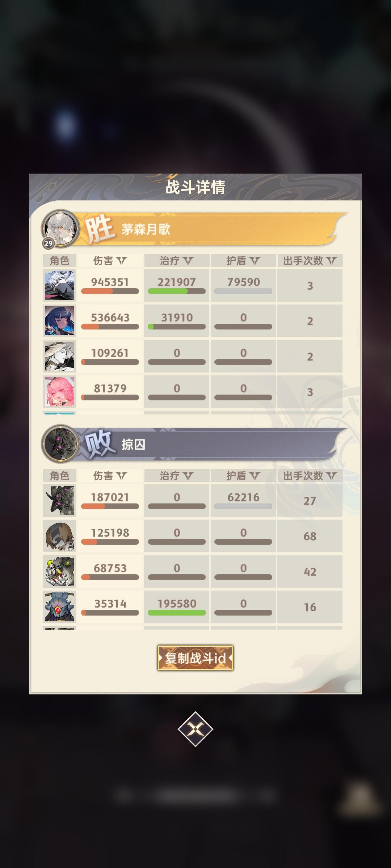Close the battle details dialog

pyautogui.click(x=195, y=729)
